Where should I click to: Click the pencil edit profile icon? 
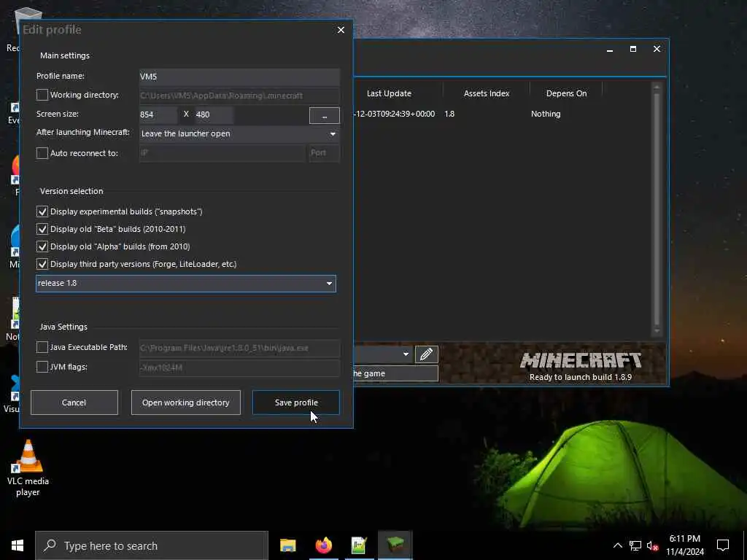[426, 354]
